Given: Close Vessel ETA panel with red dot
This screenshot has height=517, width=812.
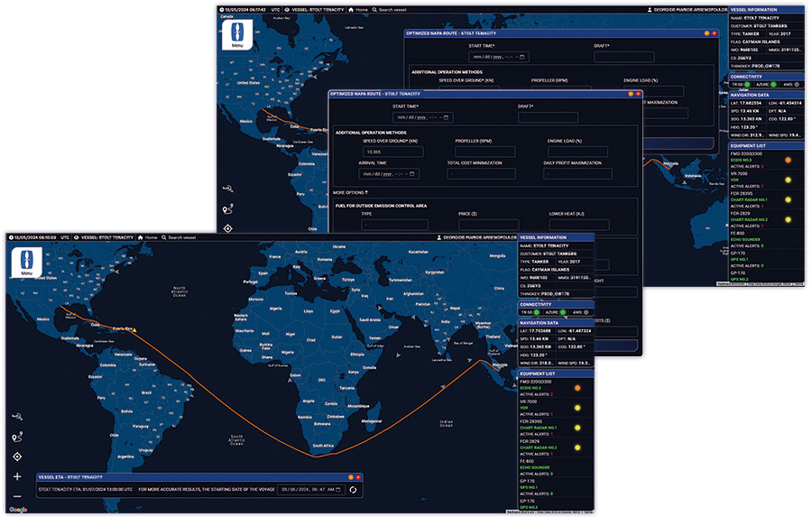Looking at the screenshot, I should point(358,477).
